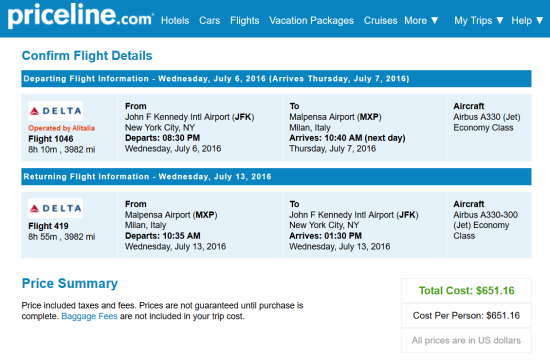Click the priceline.com logo
The image size is (550, 364).
81,16
